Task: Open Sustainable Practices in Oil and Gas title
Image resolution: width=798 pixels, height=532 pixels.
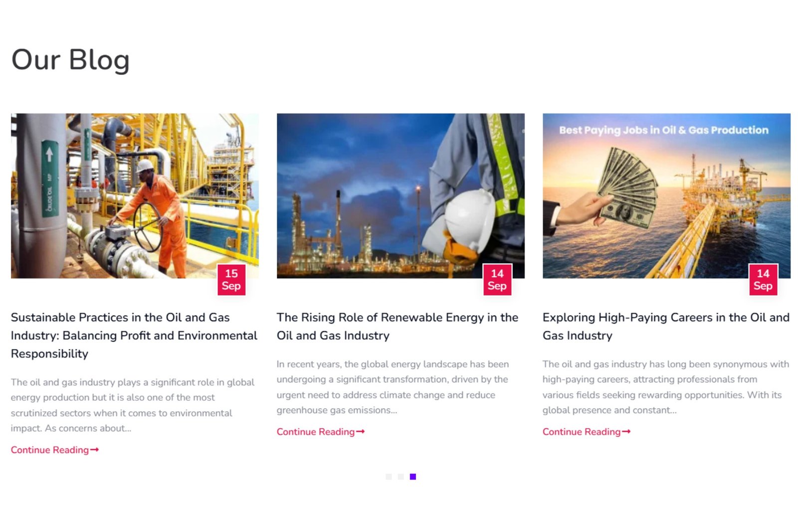Action: click(134, 336)
